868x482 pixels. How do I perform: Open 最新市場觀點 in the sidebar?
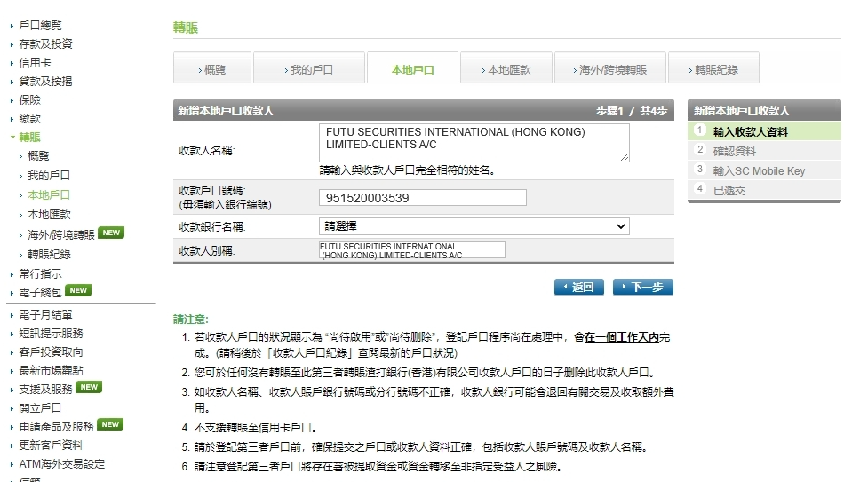(51, 371)
